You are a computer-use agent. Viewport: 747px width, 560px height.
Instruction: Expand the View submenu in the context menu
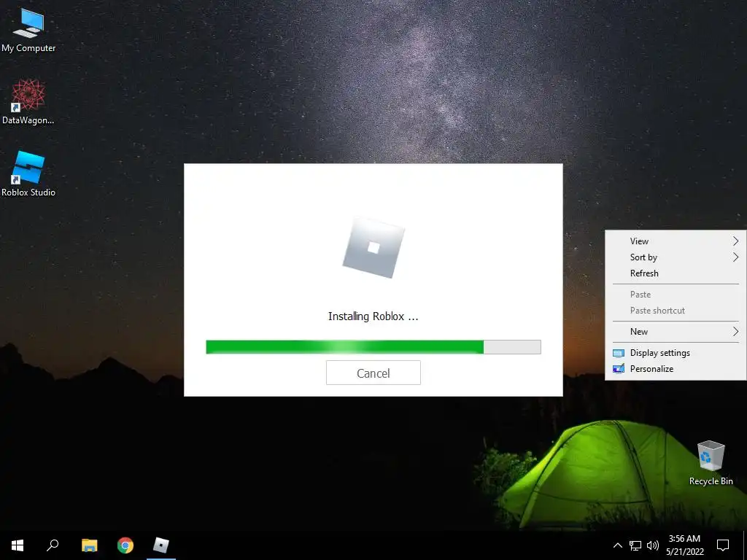tap(676, 241)
